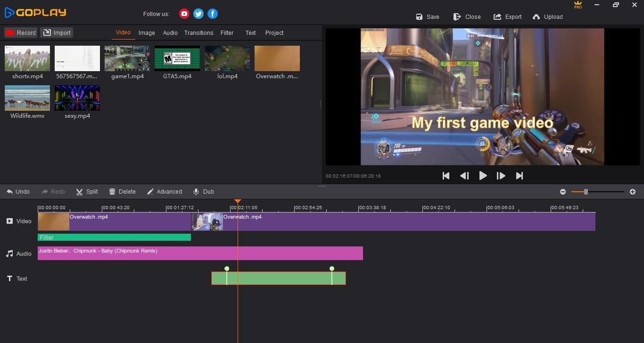Click the orange playhead marker
Image resolution: width=644 pixels, height=343 pixels.
click(238, 201)
